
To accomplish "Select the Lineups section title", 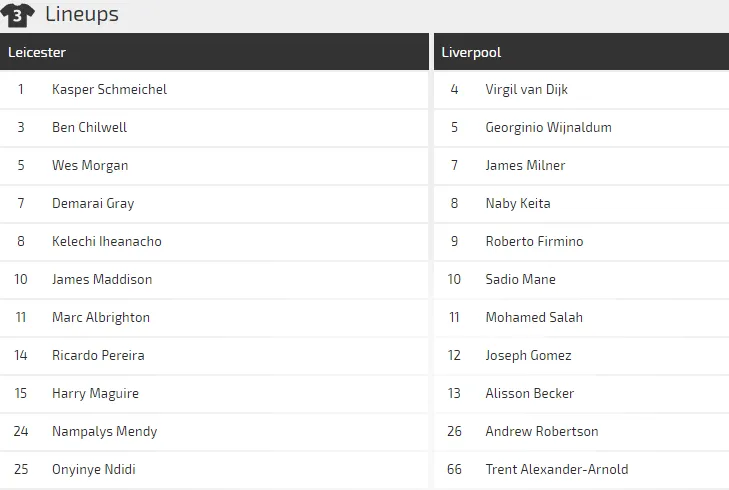I will [x=82, y=15].
